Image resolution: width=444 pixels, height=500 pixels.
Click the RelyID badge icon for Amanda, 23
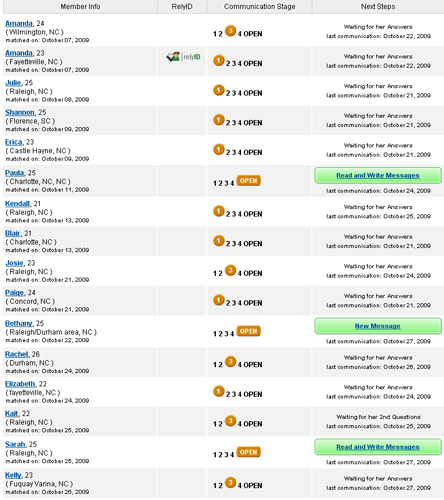[183, 57]
